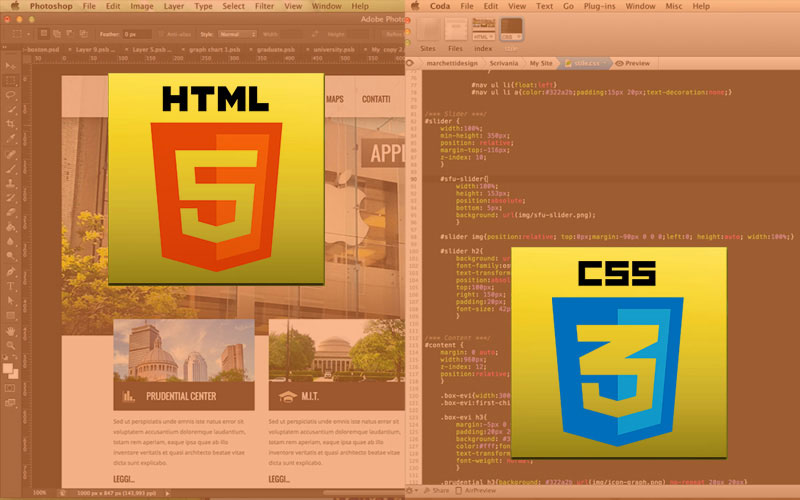Open the Style dropdown set to Normal
This screenshot has width=800, height=500.
pos(237,34)
